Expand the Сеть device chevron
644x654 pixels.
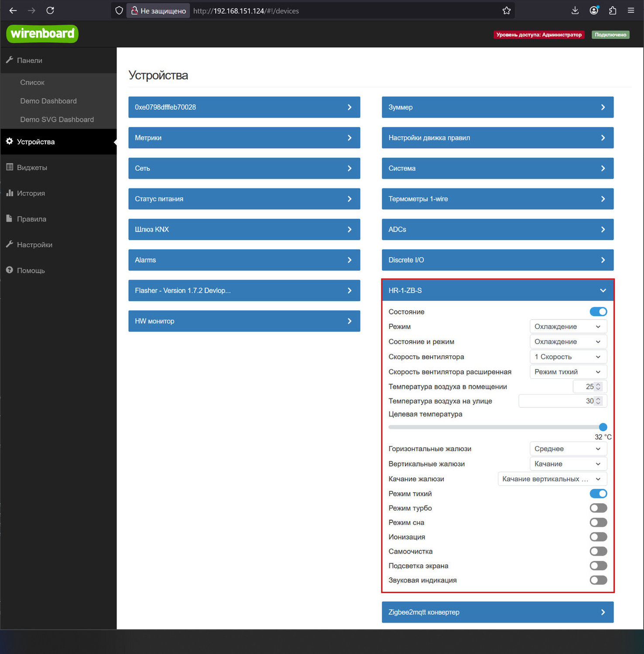pyautogui.click(x=349, y=168)
